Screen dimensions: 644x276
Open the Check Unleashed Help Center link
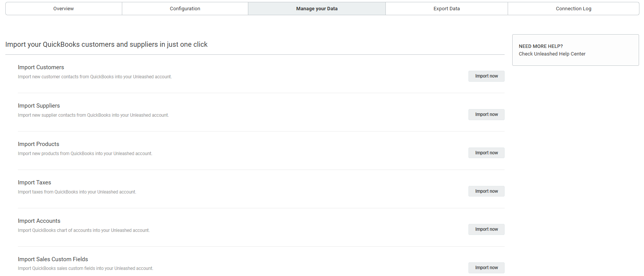552,54
